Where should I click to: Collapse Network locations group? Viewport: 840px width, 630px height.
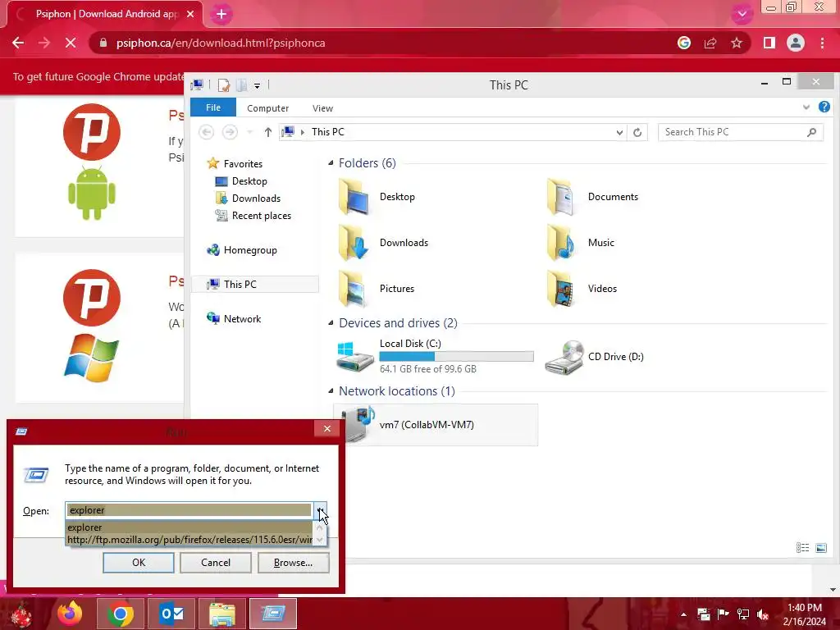pos(331,391)
